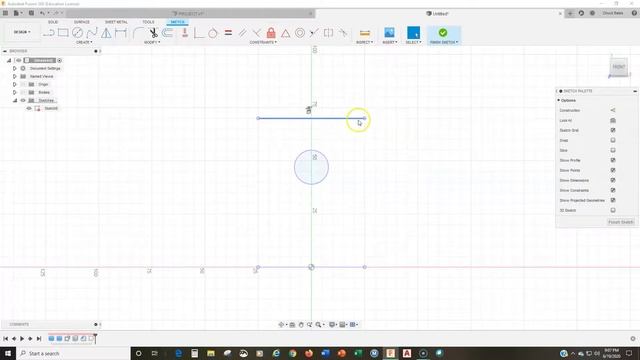Toggle visibility eye of Sketches folder
Screen dimensions: 640x360
pyautogui.click(x=23, y=100)
